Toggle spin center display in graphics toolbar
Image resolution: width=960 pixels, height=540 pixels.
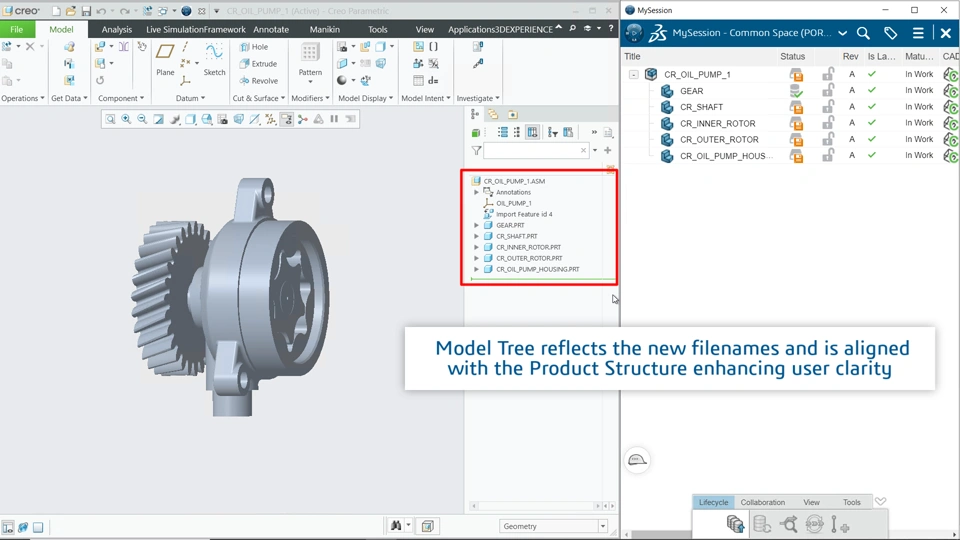pos(302,119)
